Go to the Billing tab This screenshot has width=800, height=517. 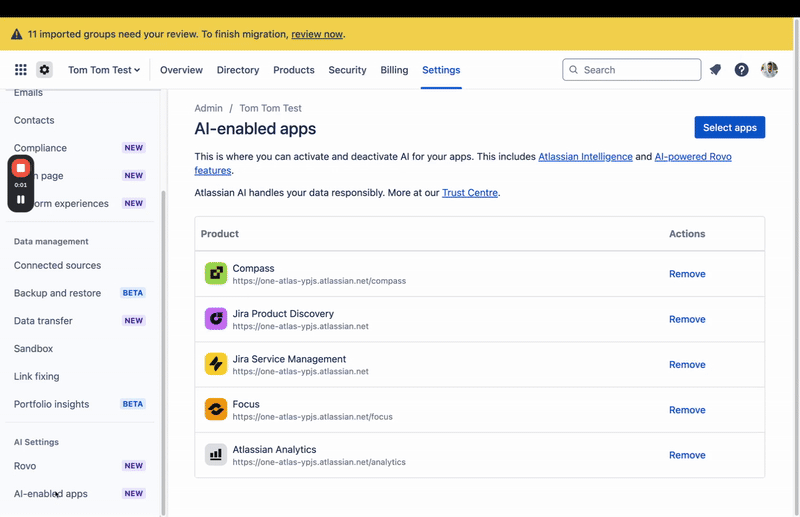(x=394, y=70)
